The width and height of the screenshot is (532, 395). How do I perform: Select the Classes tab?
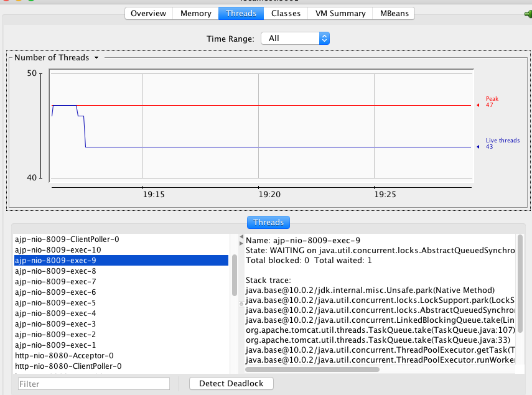click(286, 13)
